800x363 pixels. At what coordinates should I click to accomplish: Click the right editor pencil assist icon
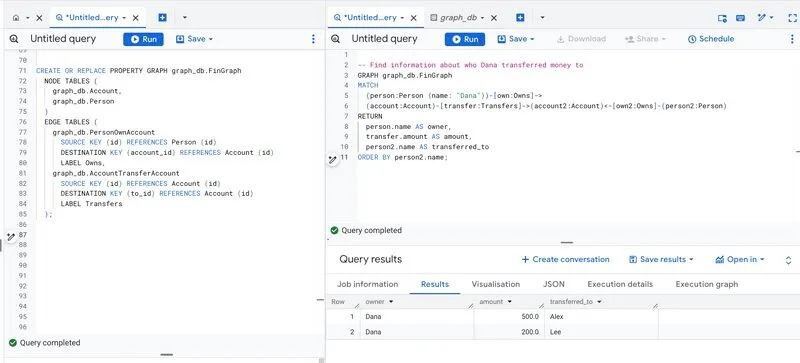tap(333, 160)
